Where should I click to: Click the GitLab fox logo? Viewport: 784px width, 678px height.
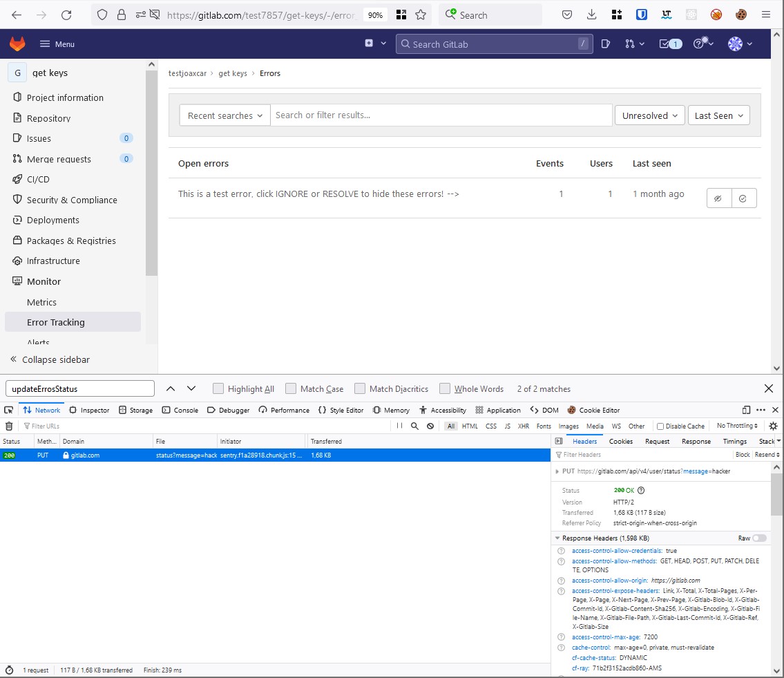pyautogui.click(x=17, y=44)
